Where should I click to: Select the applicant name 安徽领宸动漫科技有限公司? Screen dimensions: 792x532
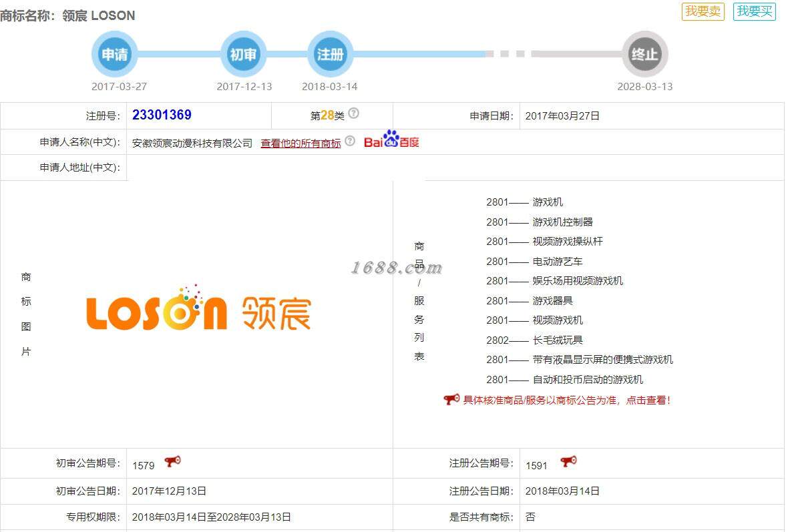pos(192,144)
